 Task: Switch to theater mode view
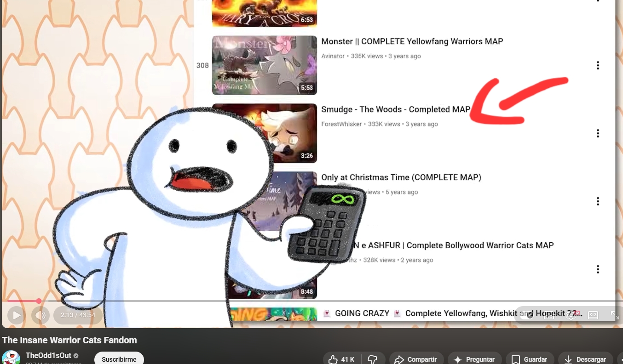point(593,315)
